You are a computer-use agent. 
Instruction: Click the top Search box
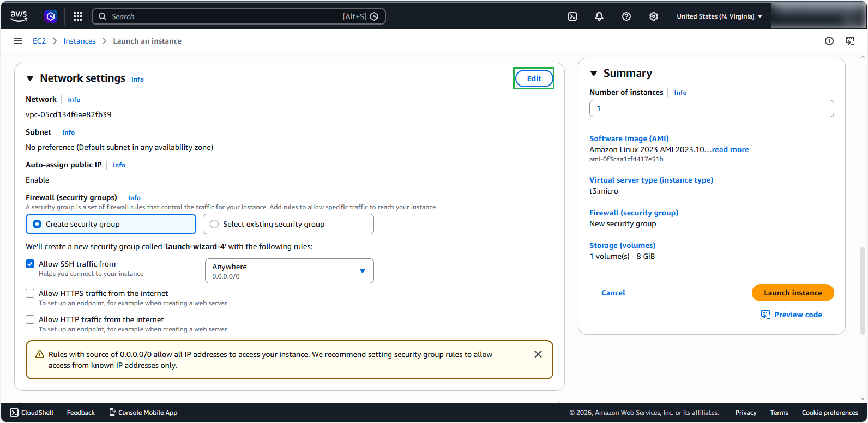(x=239, y=16)
